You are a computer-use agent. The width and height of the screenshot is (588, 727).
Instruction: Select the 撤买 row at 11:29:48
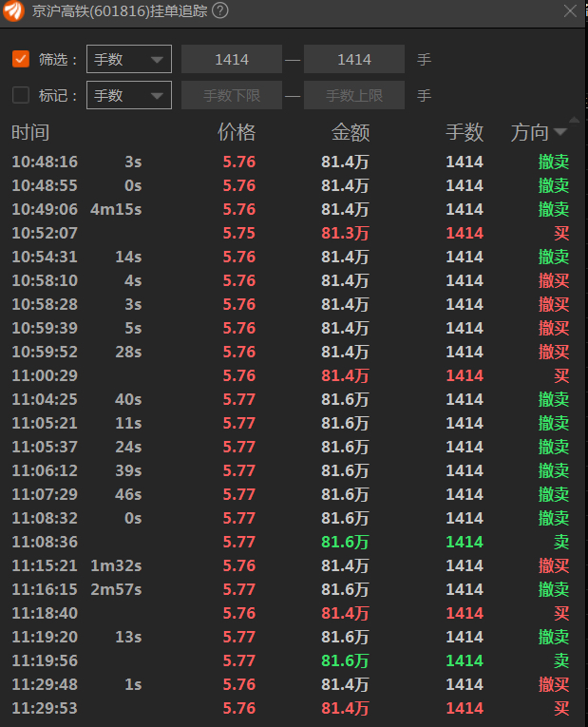[x=291, y=684]
